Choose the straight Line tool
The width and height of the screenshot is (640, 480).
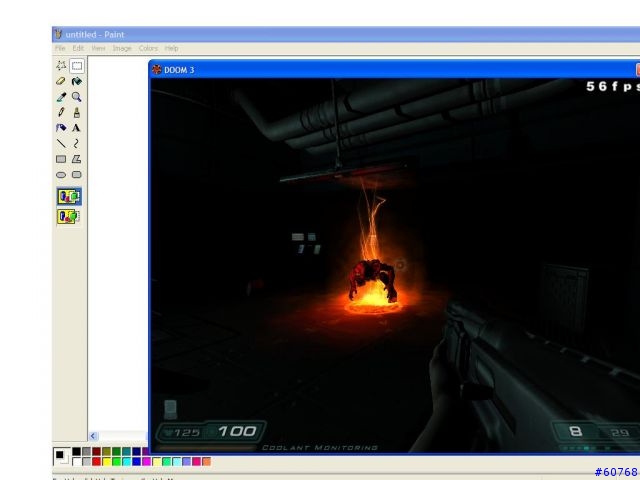(61, 143)
